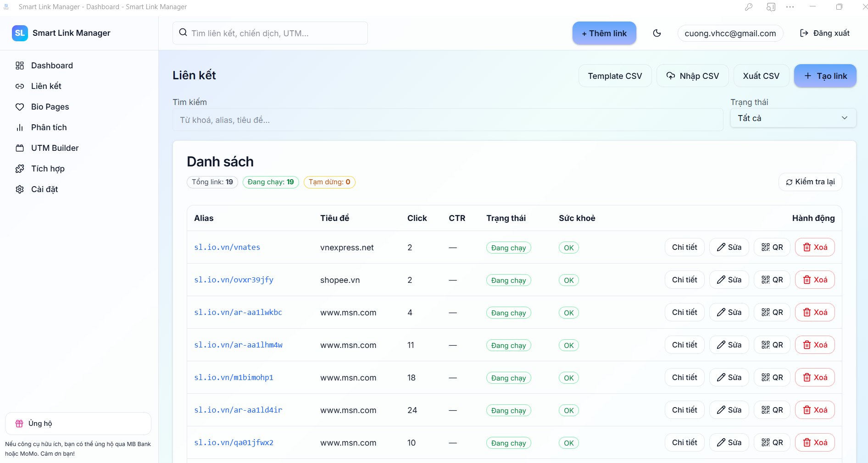Click the Thêm link button in the header
This screenshot has height=463, width=868.
click(x=604, y=33)
